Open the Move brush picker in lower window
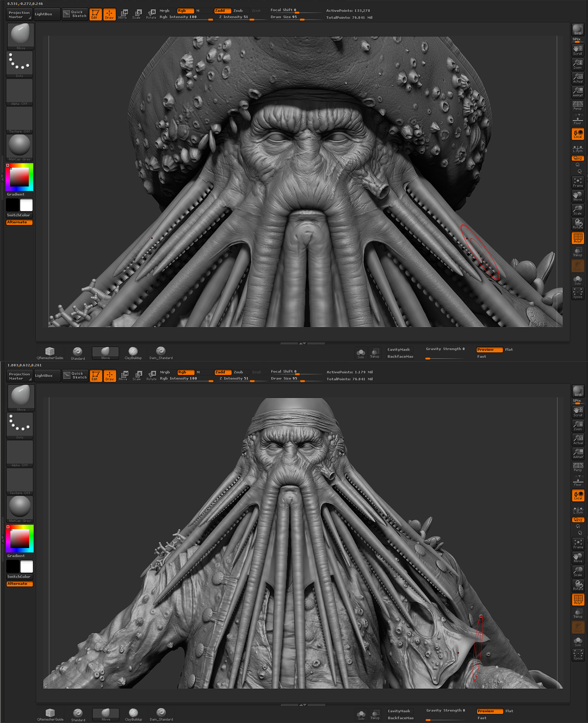This screenshot has width=588, height=723. (21, 398)
